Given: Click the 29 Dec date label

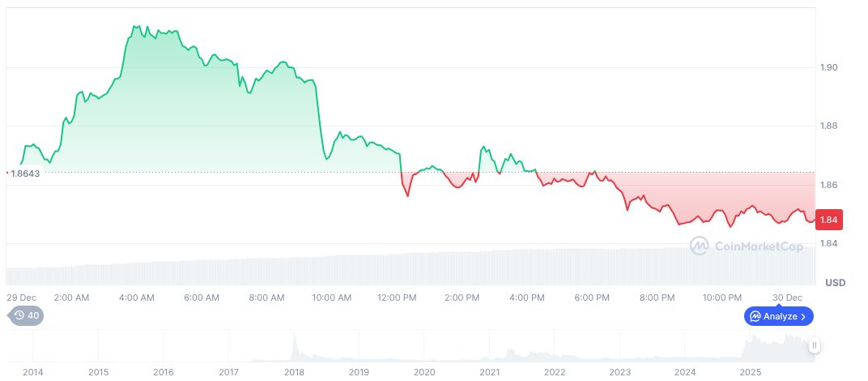Looking at the screenshot, I should point(20,298).
